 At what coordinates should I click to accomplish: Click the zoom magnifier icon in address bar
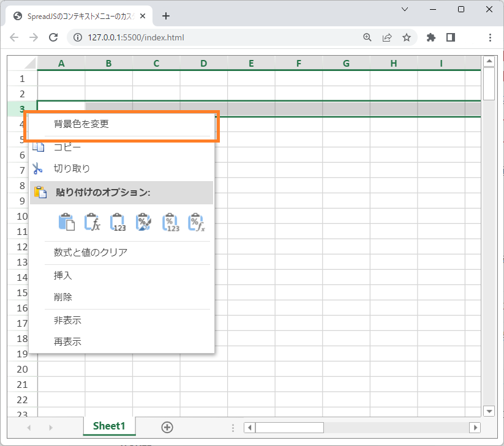click(x=367, y=37)
